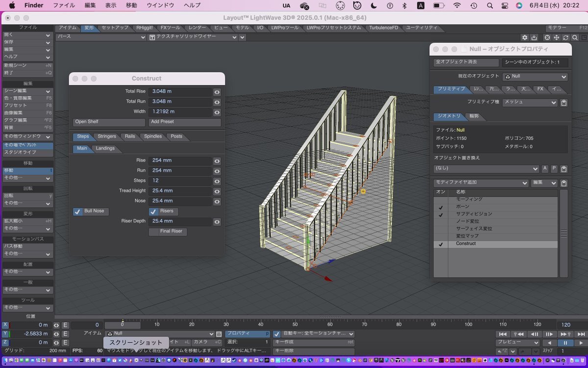
Task: Select the viewport move arrows icon
Action: click(557, 37)
